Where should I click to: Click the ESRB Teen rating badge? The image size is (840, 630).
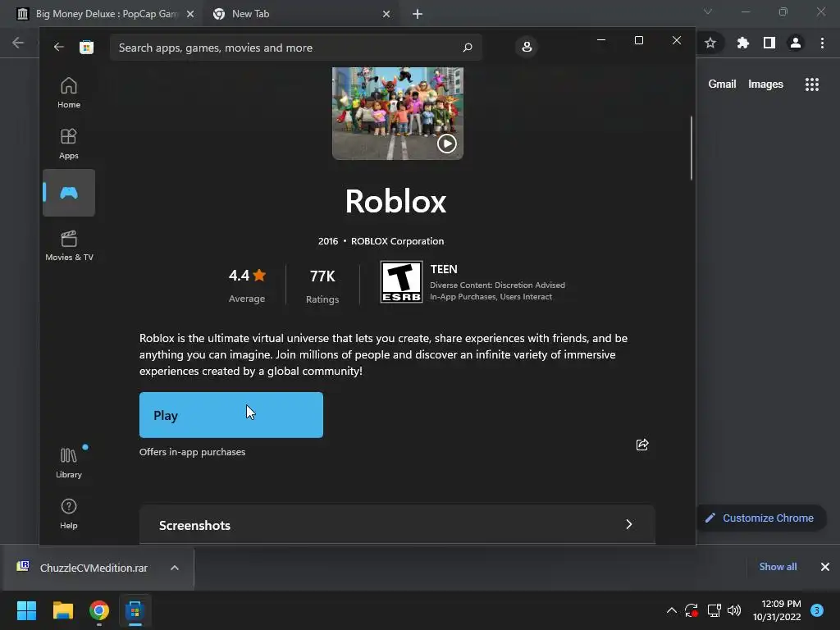(x=401, y=282)
